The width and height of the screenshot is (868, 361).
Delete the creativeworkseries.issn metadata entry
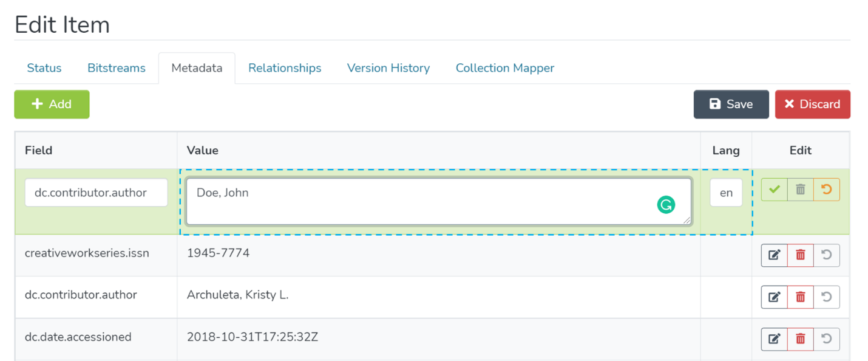point(800,255)
